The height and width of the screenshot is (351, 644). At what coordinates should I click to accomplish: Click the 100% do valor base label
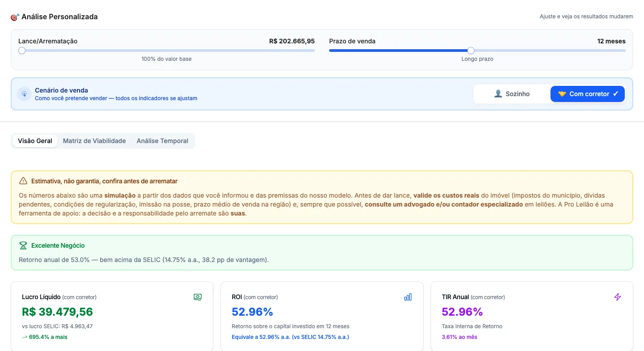[166, 59]
